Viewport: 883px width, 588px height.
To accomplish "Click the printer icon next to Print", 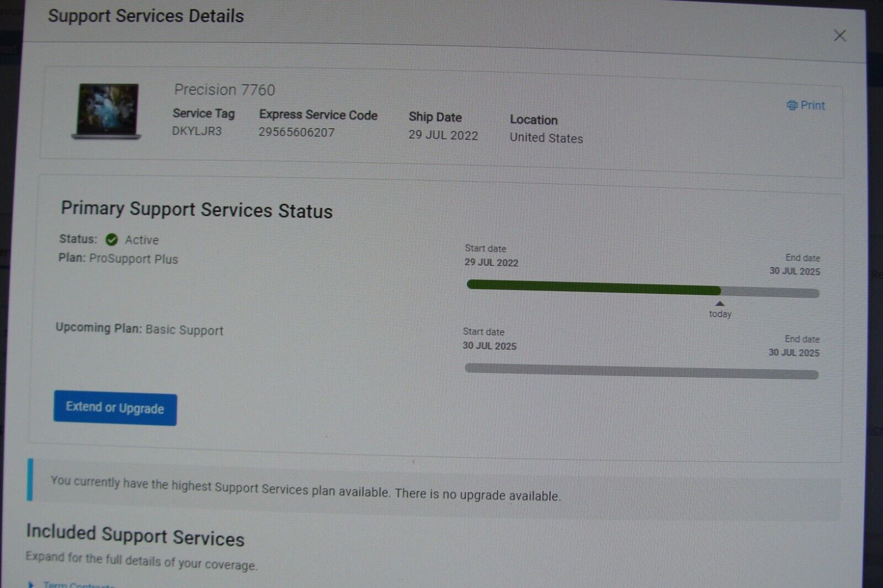I will 792,105.
